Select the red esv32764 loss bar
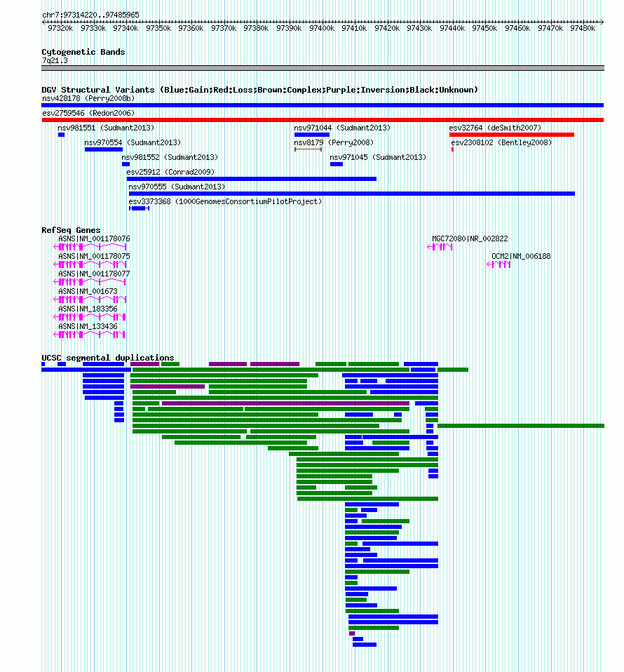The image size is (624, 672). [512, 135]
